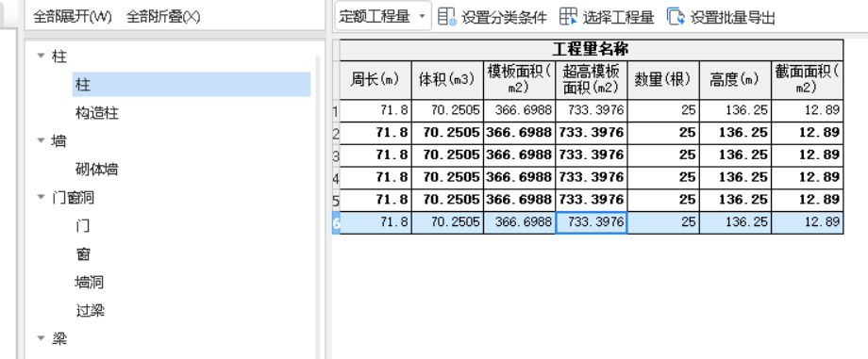The width and height of the screenshot is (868, 359).
Task: Click 12.89 cell in row 1
Action: (807, 110)
